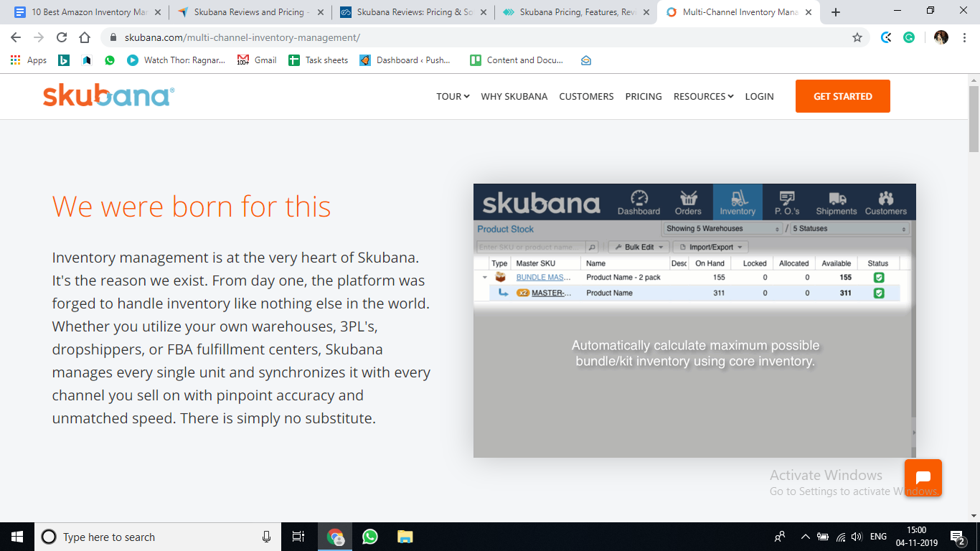Click the volume icon in system tray
Viewport: 980px width, 551px height.
point(857,537)
